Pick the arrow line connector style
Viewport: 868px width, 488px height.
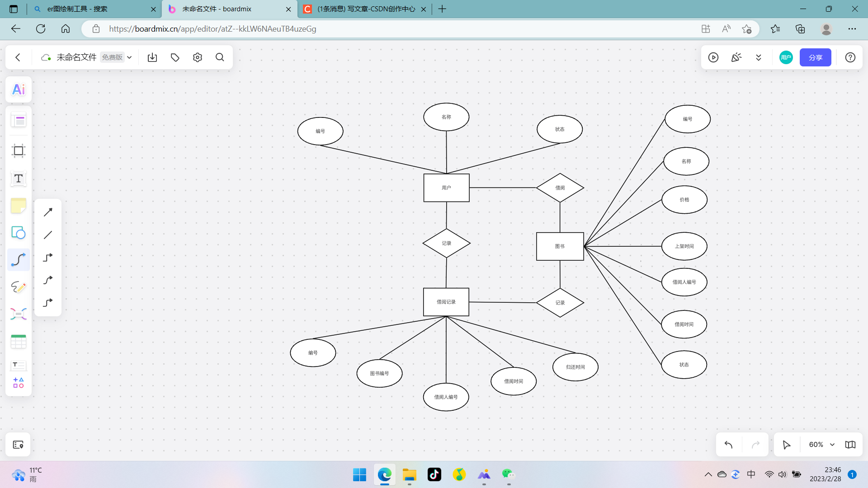point(48,212)
